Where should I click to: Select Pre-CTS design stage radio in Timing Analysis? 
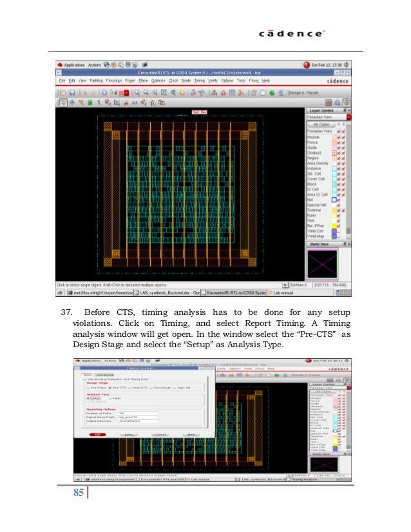coord(110,388)
